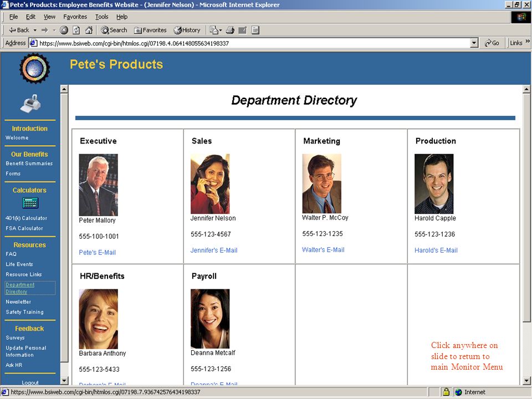Image resolution: width=532 pixels, height=399 pixels.
Task: Open the Favorites toolbar button
Action: click(150, 30)
